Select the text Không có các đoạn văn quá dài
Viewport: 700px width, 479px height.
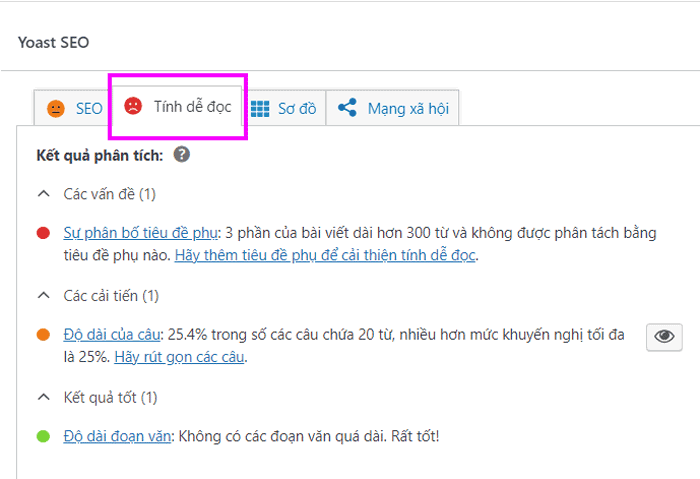click(283, 436)
